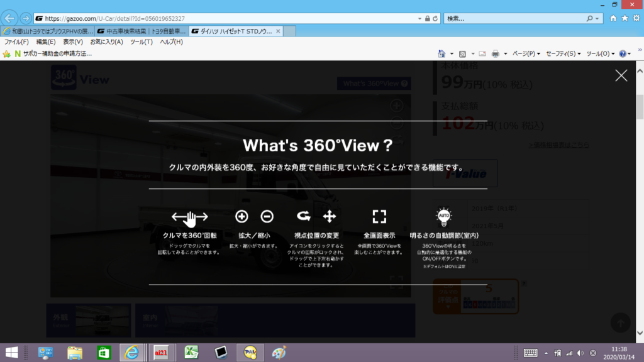Open the 表示(V) menu
Screen dimensions: 644x362
coord(73,42)
